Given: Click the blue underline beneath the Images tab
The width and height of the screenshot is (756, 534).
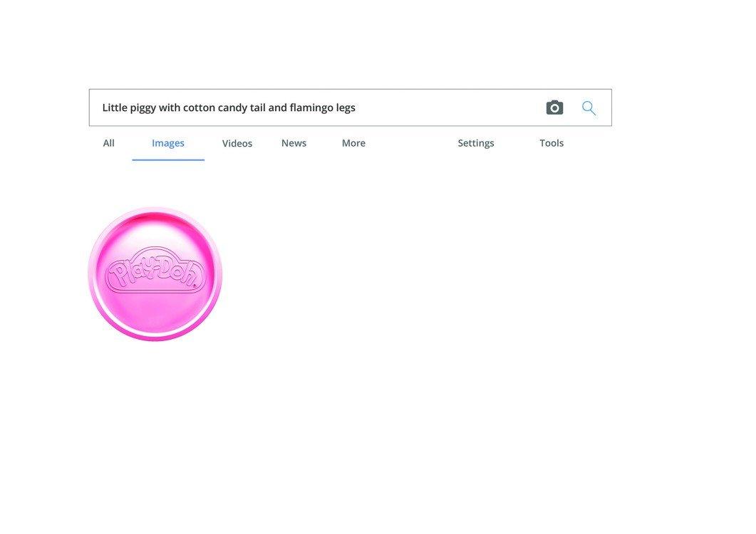Looking at the screenshot, I should 168,159.
